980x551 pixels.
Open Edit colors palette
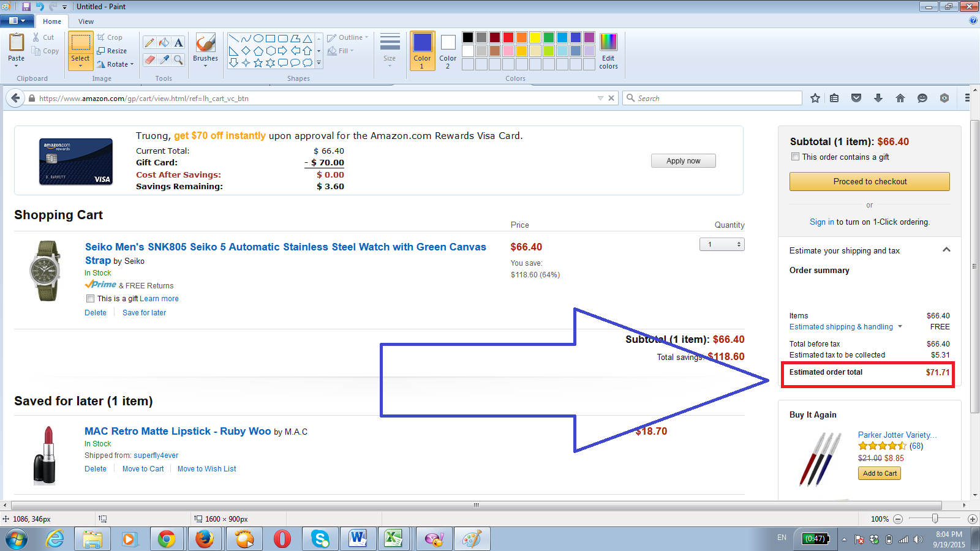608,51
